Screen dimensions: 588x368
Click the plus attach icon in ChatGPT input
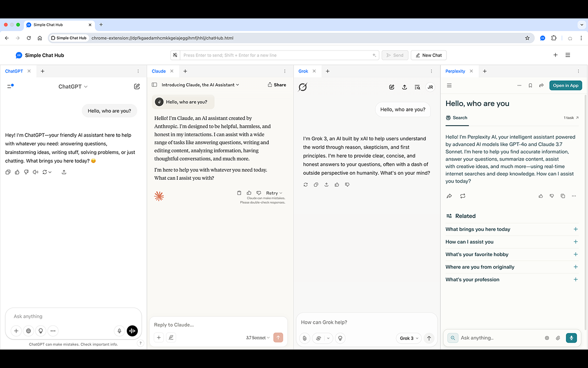tap(16, 331)
